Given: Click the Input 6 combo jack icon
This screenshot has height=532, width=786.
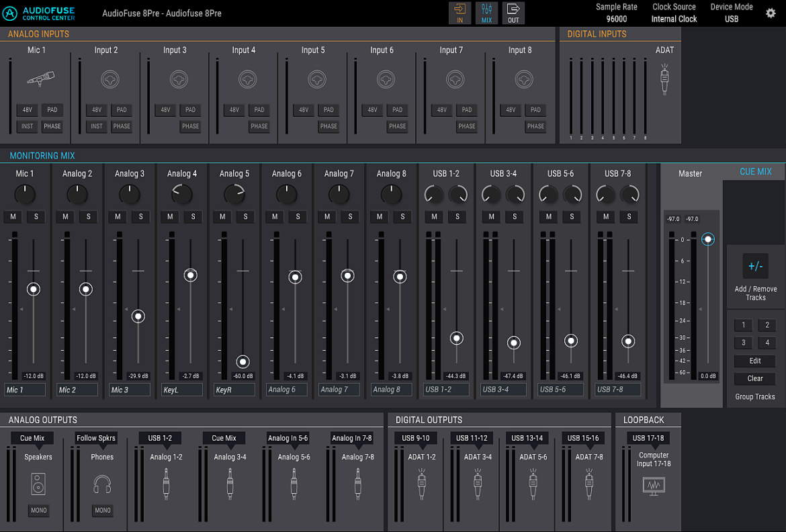Looking at the screenshot, I should coord(386,79).
